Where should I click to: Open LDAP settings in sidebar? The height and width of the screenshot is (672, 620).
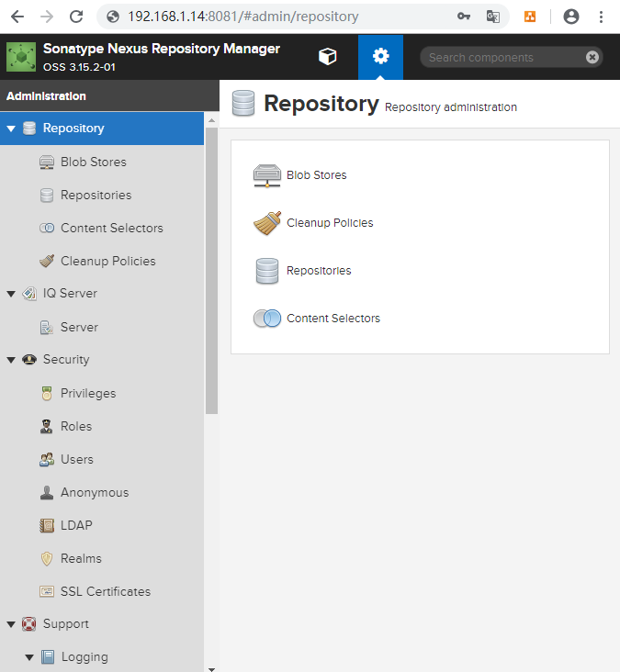pos(76,525)
